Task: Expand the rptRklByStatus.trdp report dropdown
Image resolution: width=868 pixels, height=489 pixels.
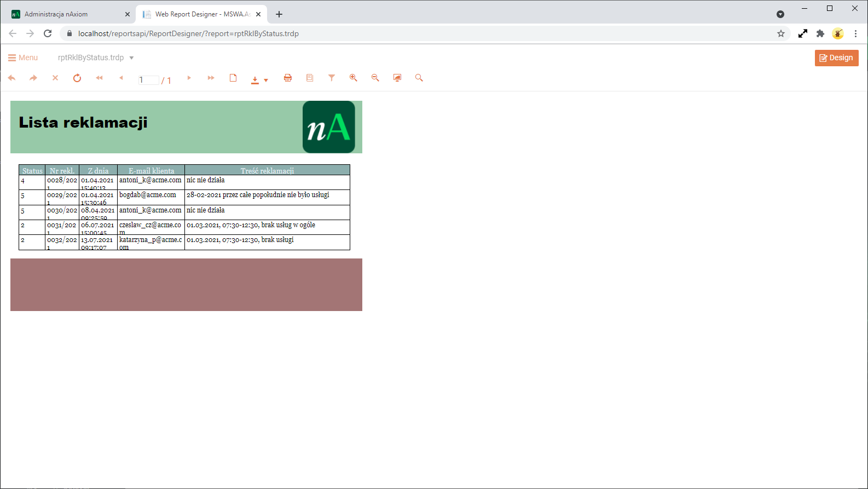Action: tap(131, 58)
